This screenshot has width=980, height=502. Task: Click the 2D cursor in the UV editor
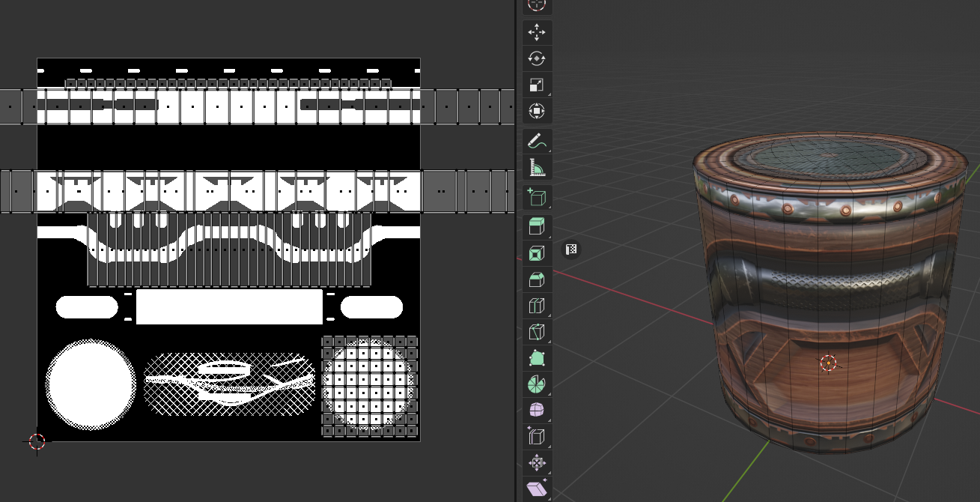pyautogui.click(x=37, y=441)
